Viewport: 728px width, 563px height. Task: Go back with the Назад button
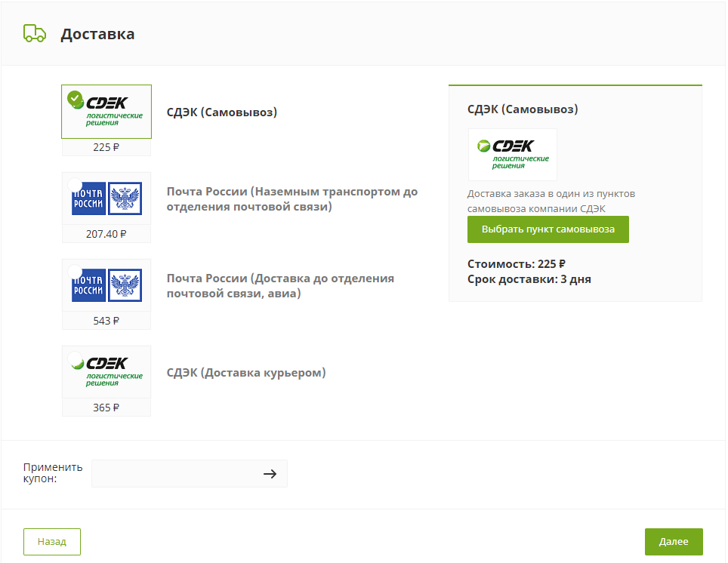(52, 542)
